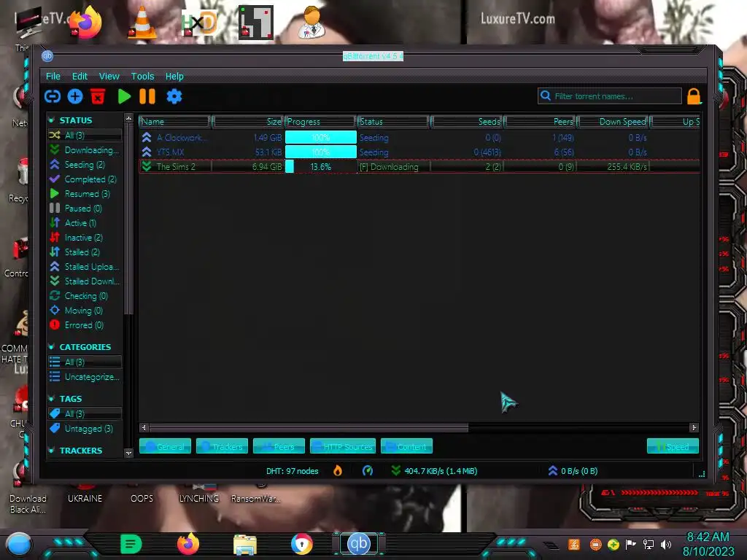The width and height of the screenshot is (747, 560).
Task: Select the Paused (0) status filter
Action: pos(85,209)
